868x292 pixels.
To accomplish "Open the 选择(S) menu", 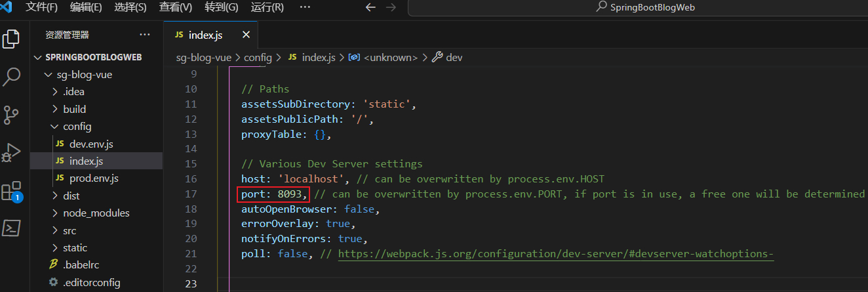I will pyautogui.click(x=130, y=7).
